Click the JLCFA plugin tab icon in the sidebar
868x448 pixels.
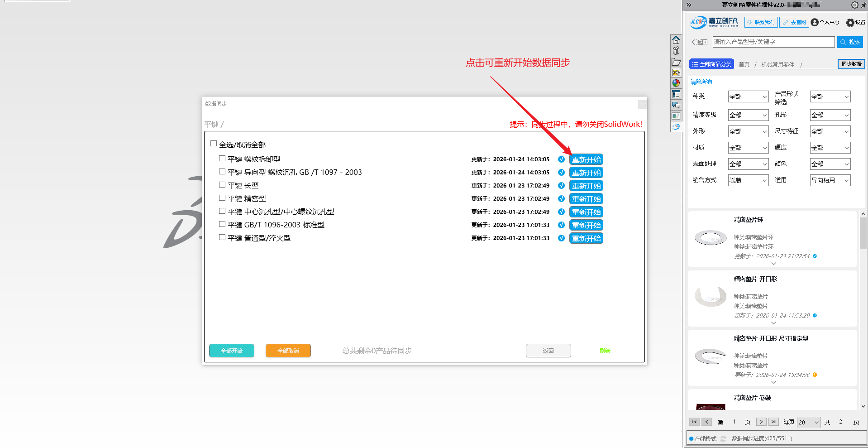676,127
